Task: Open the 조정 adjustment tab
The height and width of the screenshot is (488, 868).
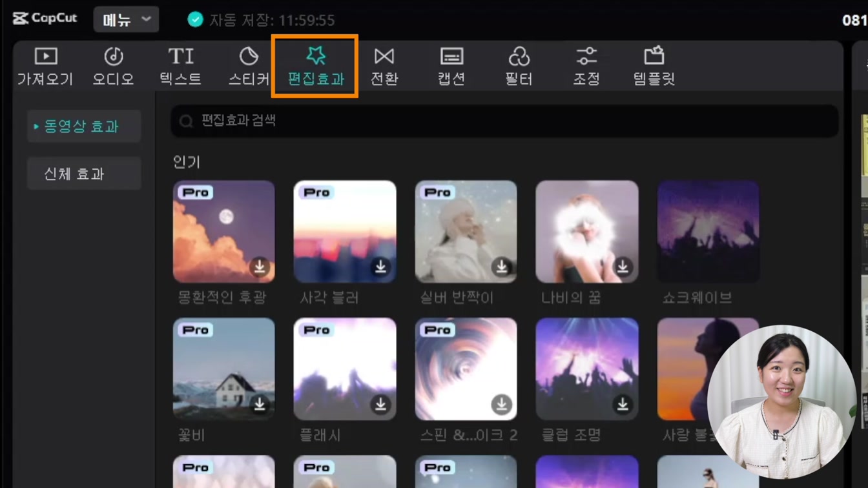Action: [x=586, y=66]
